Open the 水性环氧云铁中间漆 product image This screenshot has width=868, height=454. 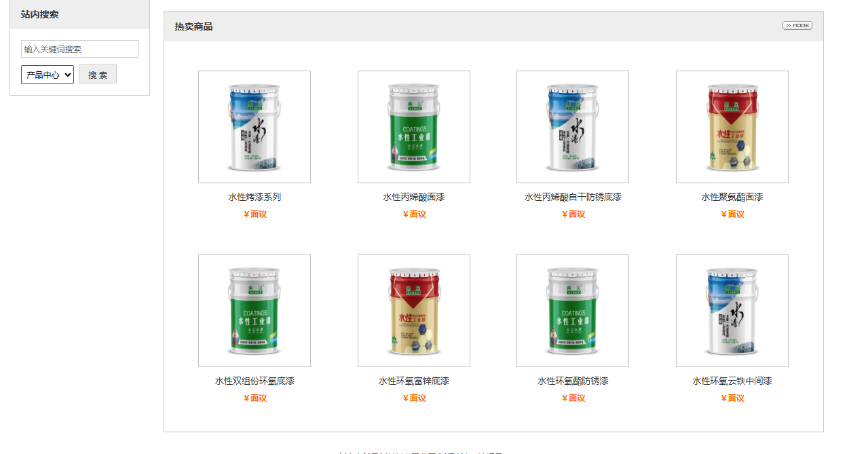pos(732,311)
